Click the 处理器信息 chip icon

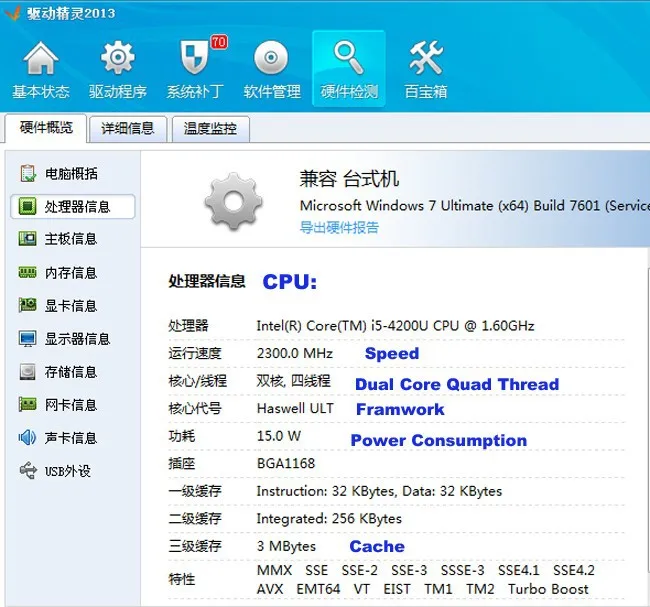[28, 206]
